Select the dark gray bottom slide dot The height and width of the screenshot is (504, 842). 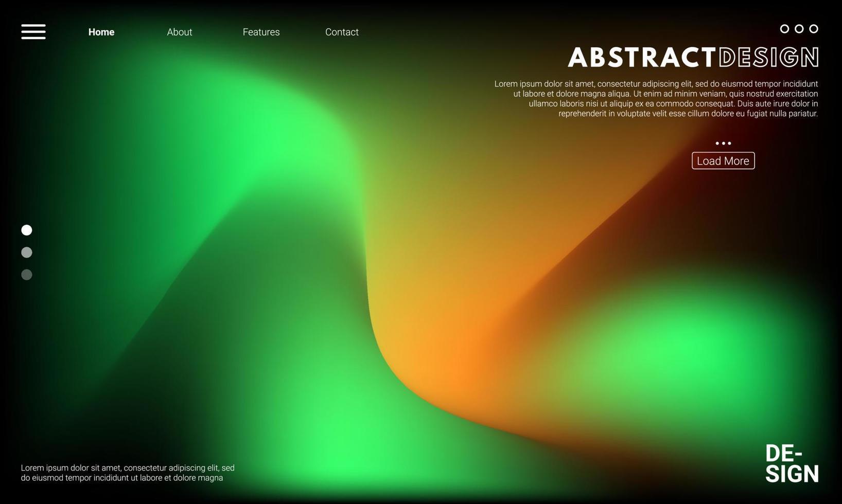point(27,275)
